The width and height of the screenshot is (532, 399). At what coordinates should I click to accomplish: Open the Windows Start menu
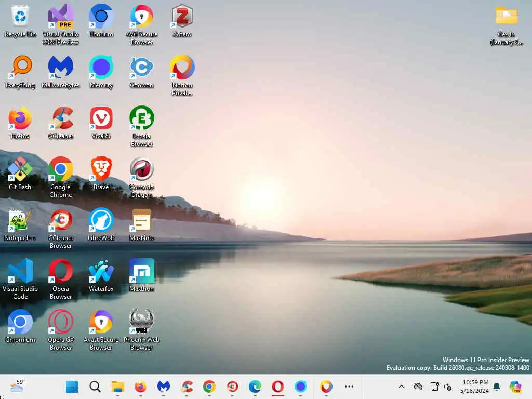[72, 387]
